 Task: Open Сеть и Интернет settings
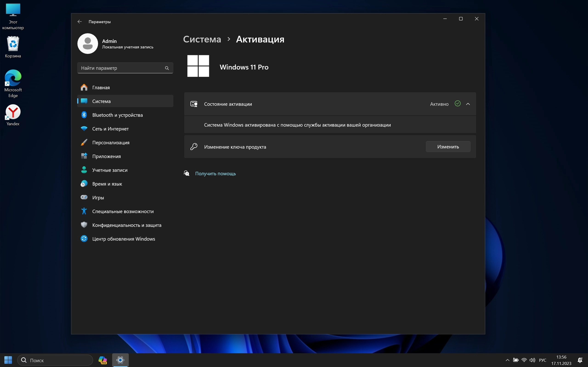(x=110, y=129)
